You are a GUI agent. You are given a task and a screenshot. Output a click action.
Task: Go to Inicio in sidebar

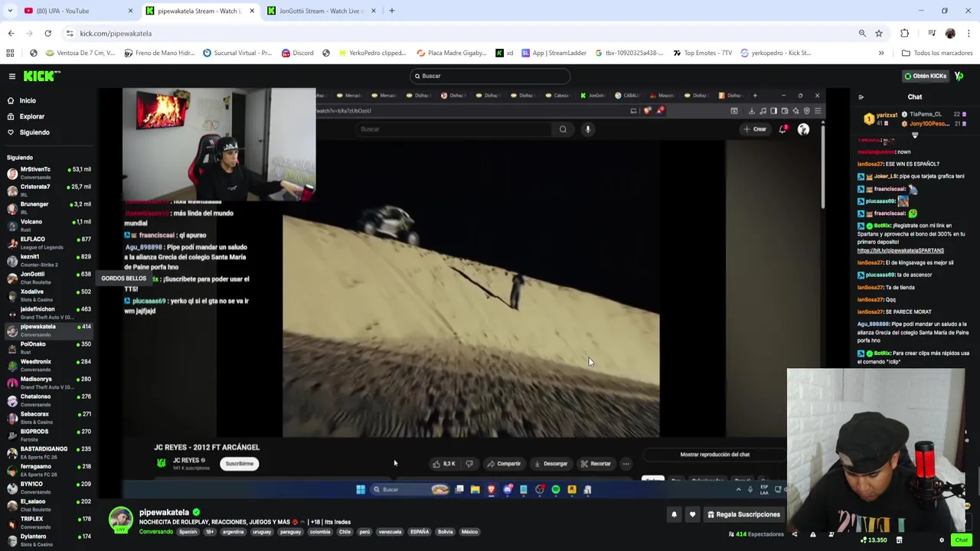click(28, 100)
